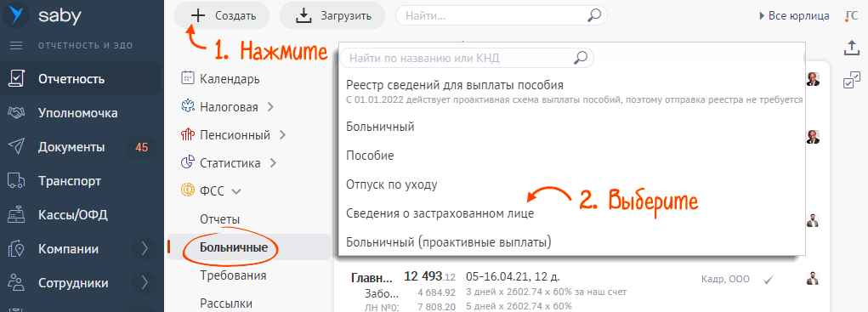
Task: Click the Найти search field
Action: click(x=501, y=15)
